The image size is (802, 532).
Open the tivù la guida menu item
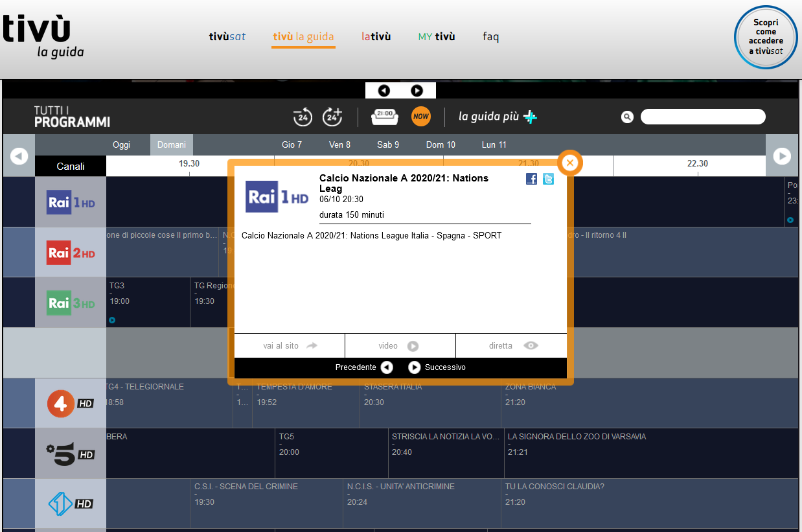(x=303, y=37)
